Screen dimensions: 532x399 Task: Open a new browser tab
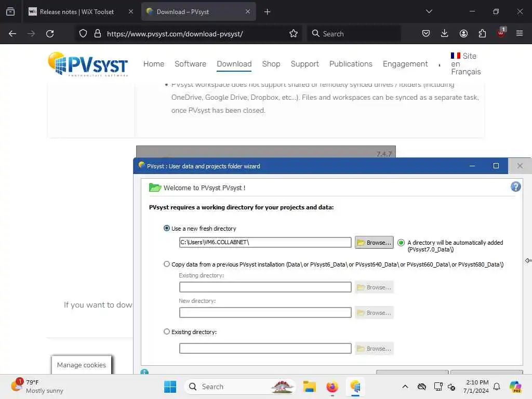tap(267, 12)
